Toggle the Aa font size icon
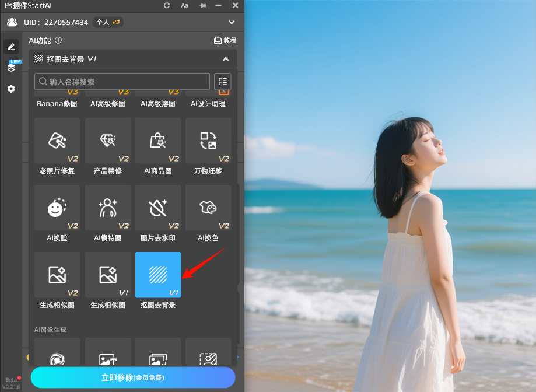 tap(184, 5)
